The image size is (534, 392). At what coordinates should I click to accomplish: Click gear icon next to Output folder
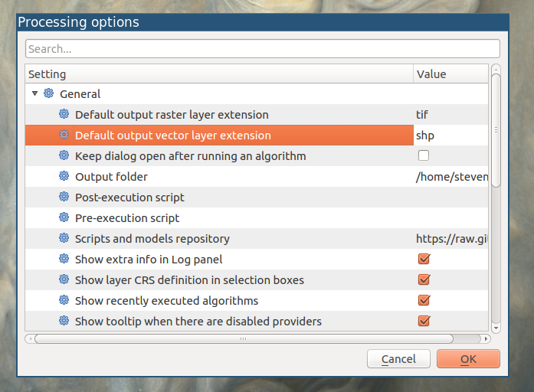pos(64,177)
